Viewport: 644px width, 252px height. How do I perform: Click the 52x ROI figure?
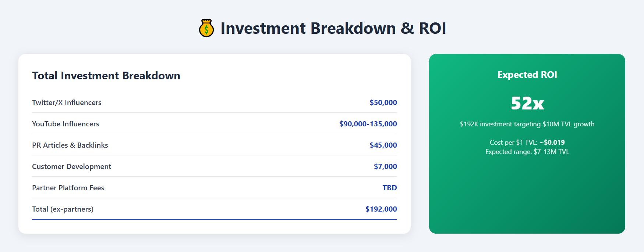pyautogui.click(x=527, y=103)
